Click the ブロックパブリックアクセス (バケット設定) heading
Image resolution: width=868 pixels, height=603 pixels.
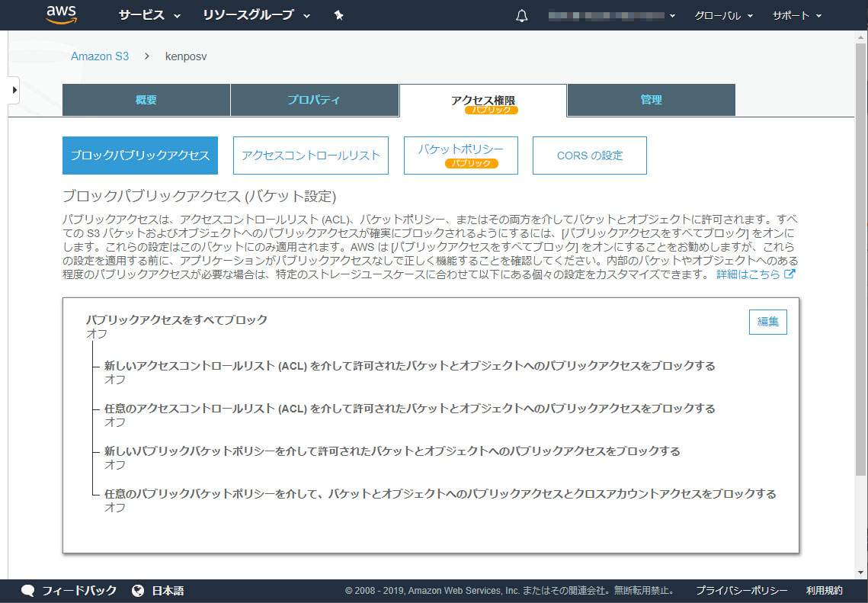click(200, 197)
